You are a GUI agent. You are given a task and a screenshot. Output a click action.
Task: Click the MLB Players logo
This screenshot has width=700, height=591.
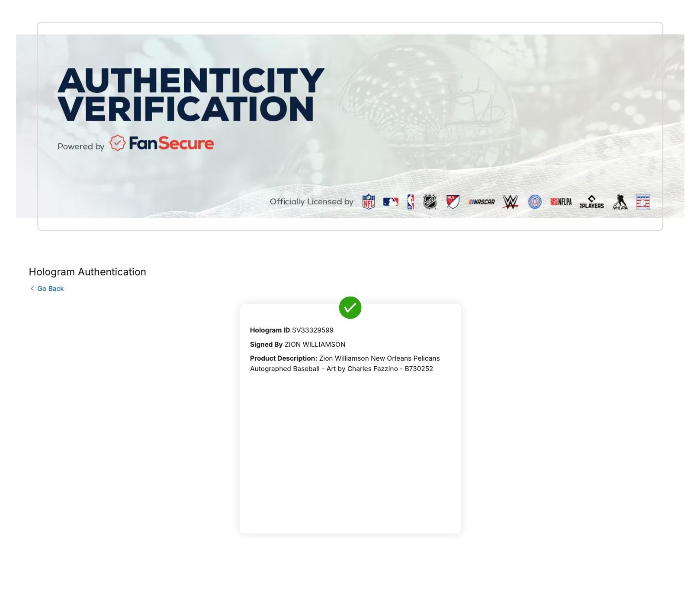[x=591, y=202]
